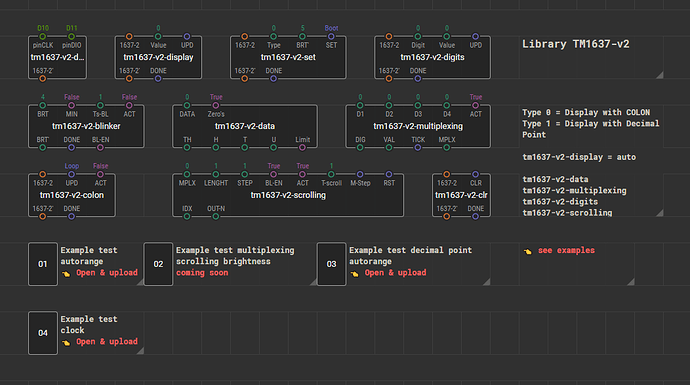Click OUT-N output pin of scrolling node
Image resolution: width=690 pixels, height=385 pixels.
tap(216, 216)
